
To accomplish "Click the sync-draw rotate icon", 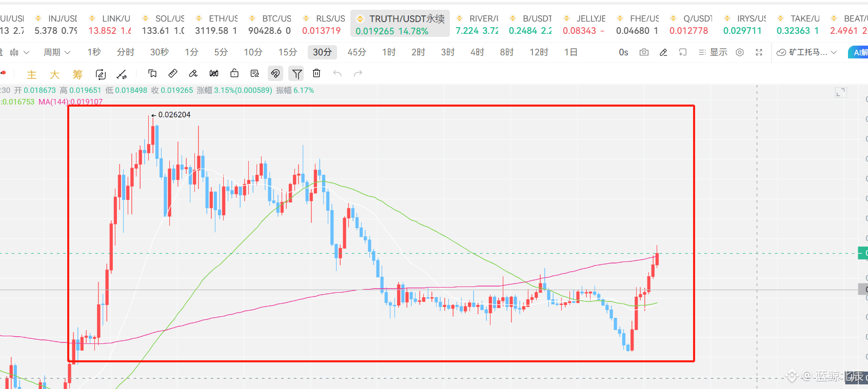I will pyautogui.click(x=101, y=75).
